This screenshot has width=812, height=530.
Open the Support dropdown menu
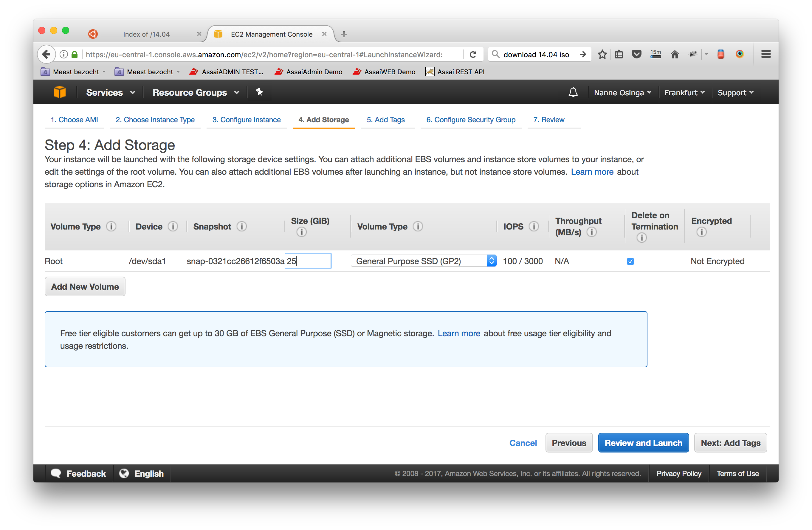[x=735, y=92]
